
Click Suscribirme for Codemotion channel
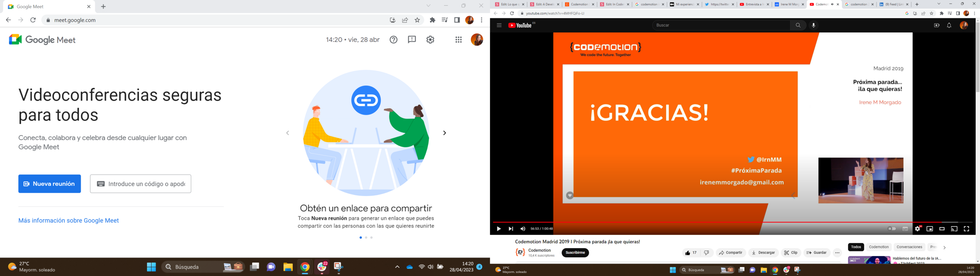point(575,253)
